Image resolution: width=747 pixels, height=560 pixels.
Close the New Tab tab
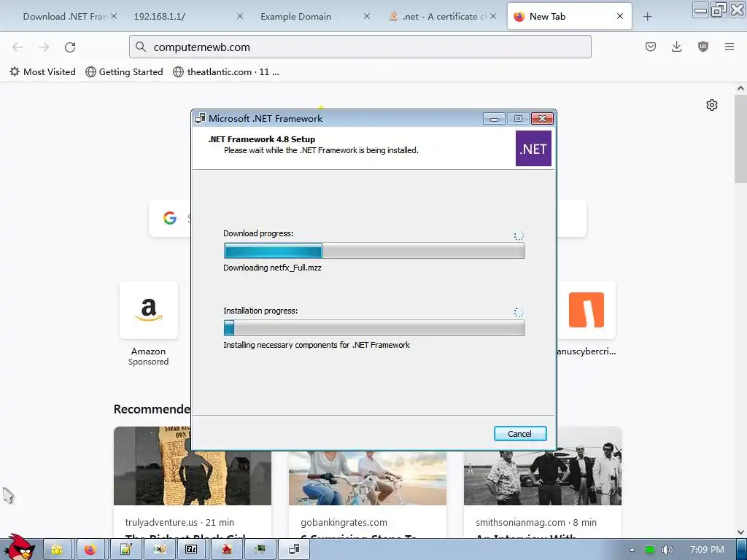click(x=620, y=16)
